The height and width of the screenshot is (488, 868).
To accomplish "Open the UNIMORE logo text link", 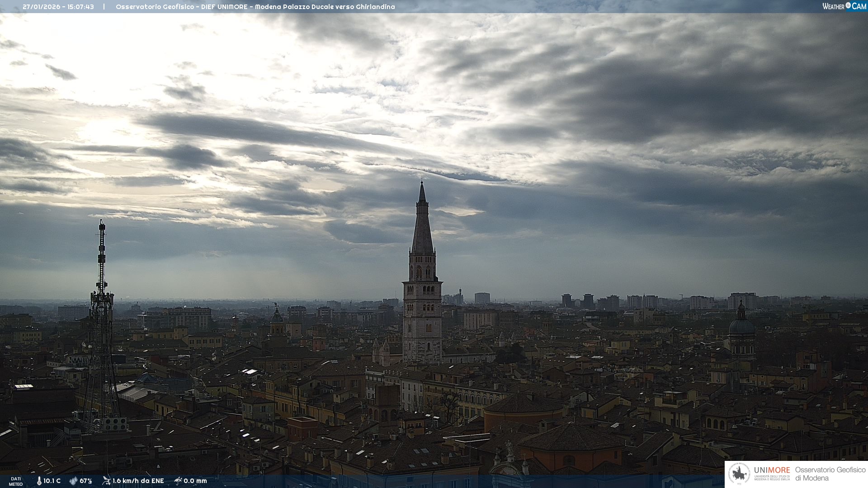I will click(772, 471).
